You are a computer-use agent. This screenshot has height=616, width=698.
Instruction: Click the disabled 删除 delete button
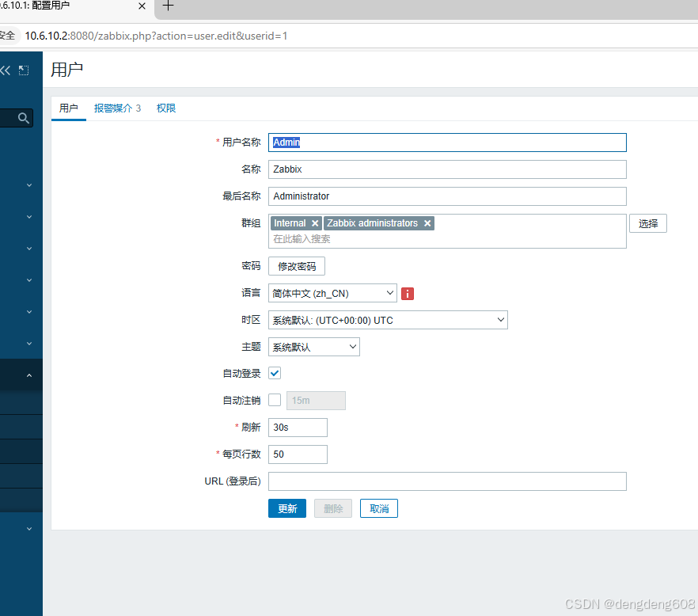(x=333, y=508)
